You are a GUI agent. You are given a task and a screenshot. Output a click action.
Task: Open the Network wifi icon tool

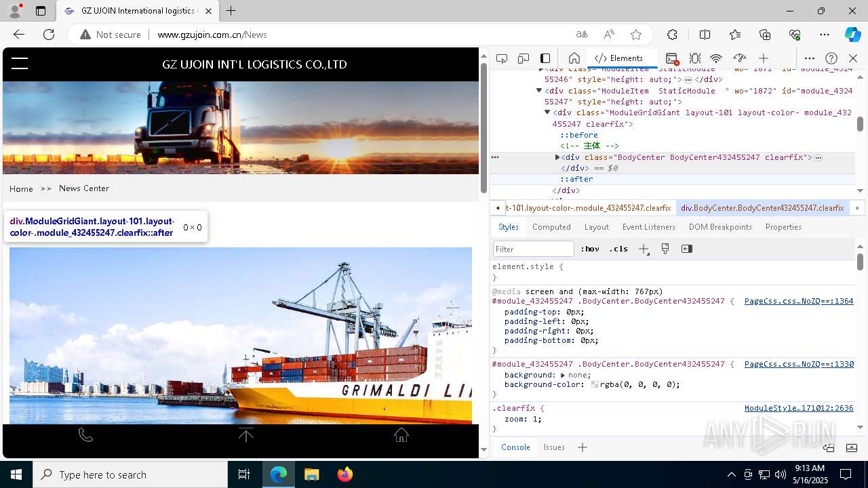[x=716, y=58]
